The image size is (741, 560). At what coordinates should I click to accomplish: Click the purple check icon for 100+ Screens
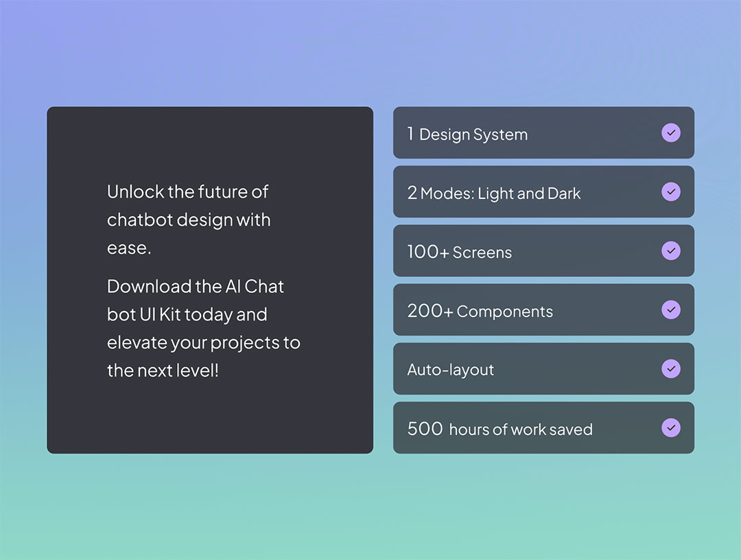pos(670,251)
